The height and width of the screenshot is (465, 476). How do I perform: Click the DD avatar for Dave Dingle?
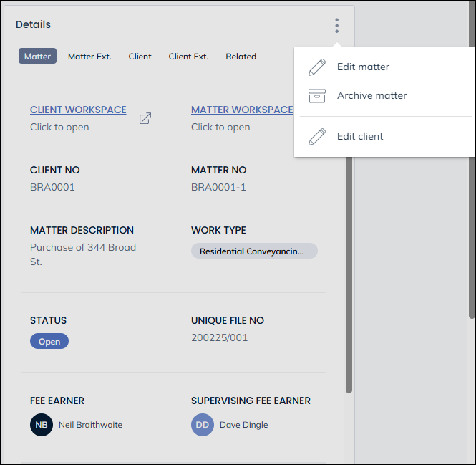tap(203, 425)
